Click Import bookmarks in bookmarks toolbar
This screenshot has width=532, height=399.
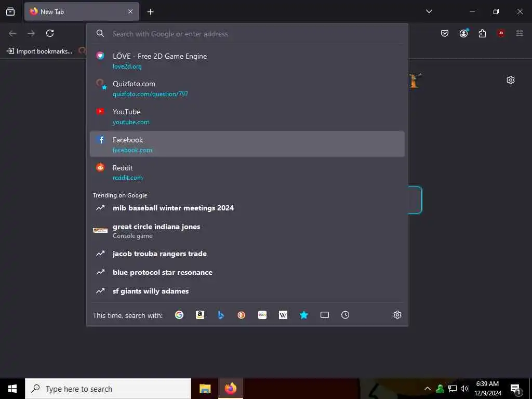click(x=39, y=51)
